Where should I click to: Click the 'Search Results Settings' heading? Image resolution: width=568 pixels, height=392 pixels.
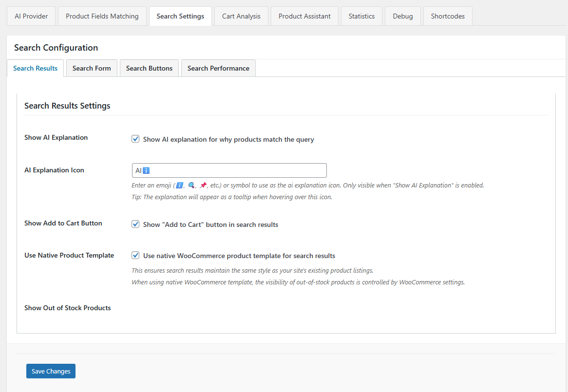pos(67,106)
